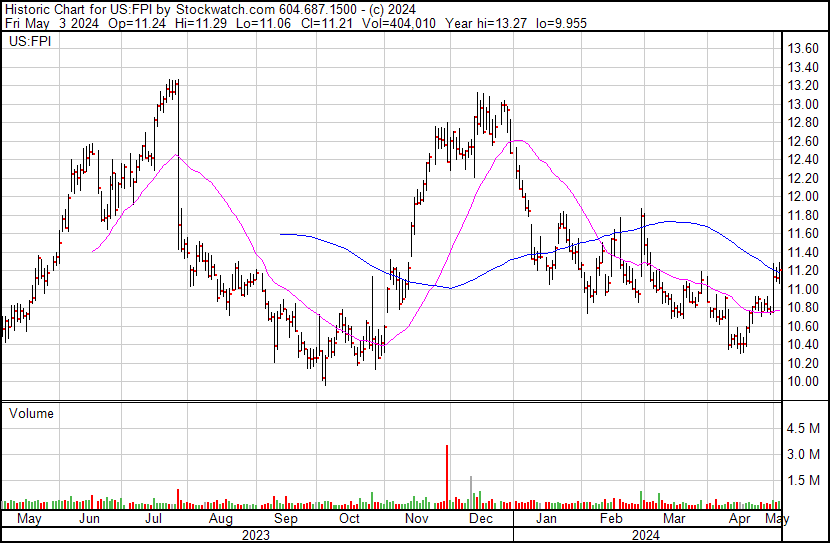The image size is (830, 543).
Task: Click the US:FPI symbol label in the chart
Action: [x=30, y=41]
